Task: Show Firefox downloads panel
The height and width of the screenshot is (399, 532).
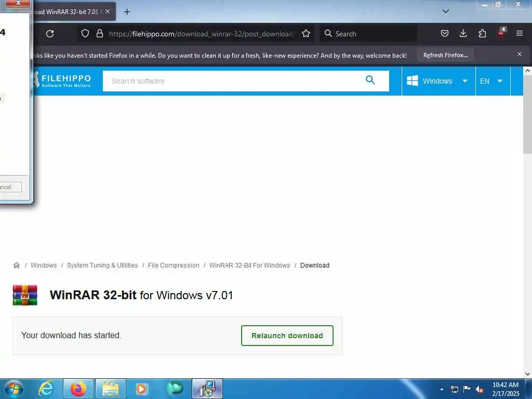Action: click(x=463, y=33)
